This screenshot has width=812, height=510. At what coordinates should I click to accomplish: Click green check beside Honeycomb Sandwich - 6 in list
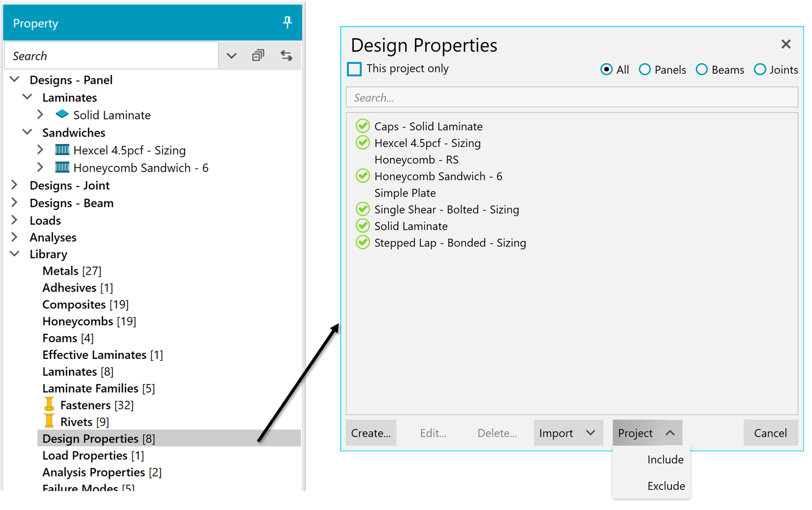[363, 176]
